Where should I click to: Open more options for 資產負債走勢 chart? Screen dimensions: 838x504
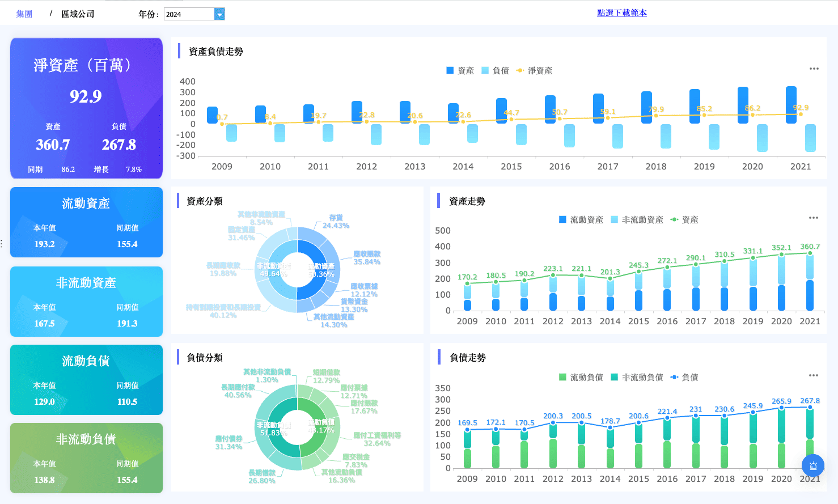pos(814,69)
